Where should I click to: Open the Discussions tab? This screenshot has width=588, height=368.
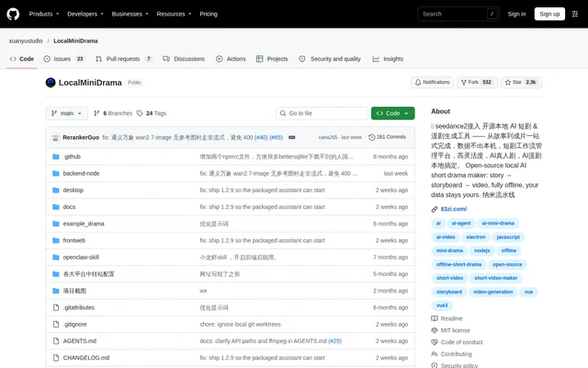tap(184, 59)
